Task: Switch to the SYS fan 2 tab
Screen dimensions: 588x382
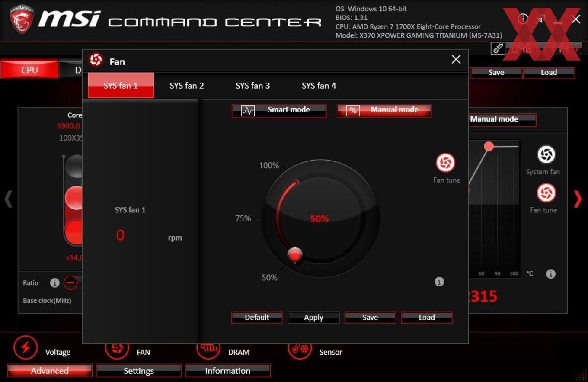Action: coord(187,86)
